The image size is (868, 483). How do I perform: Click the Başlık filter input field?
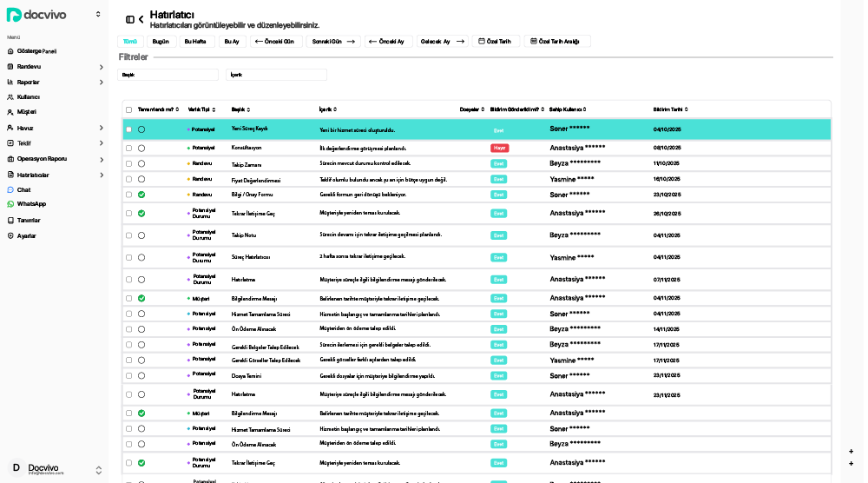click(168, 75)
